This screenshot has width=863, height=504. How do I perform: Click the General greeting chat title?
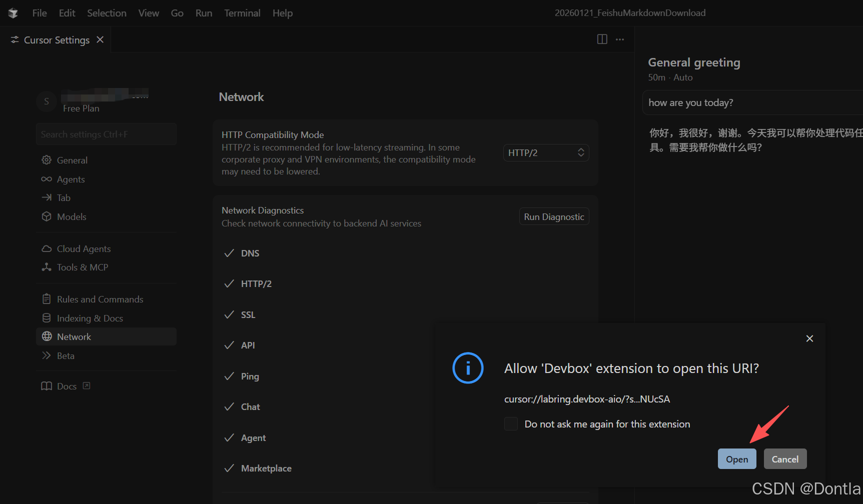coord(694,62)
